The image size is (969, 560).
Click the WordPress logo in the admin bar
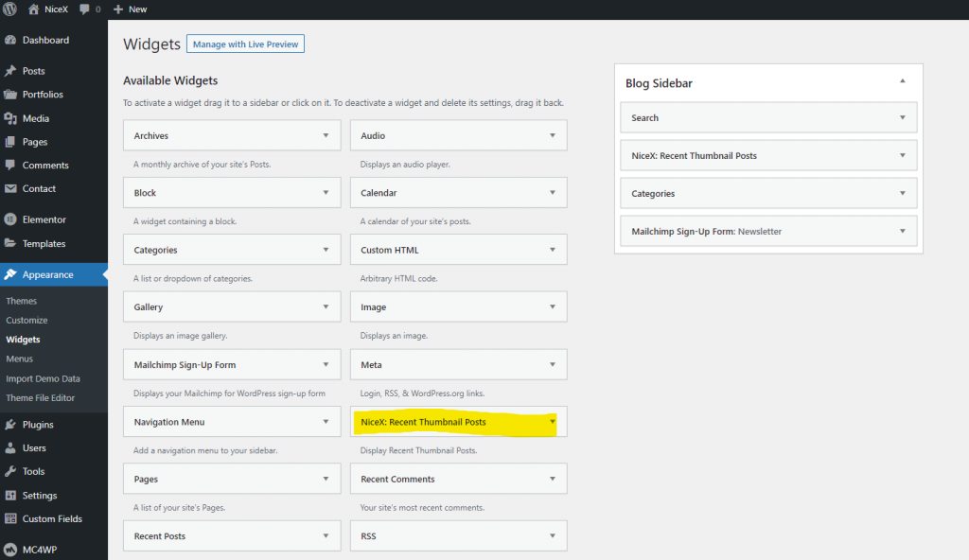[9, 9]
